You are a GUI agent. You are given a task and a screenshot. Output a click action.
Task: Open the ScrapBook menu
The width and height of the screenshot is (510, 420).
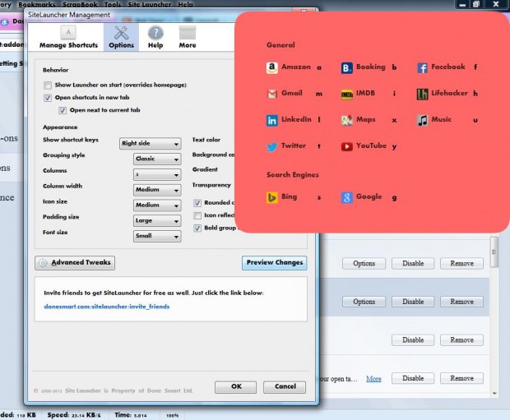coord(80,4)
